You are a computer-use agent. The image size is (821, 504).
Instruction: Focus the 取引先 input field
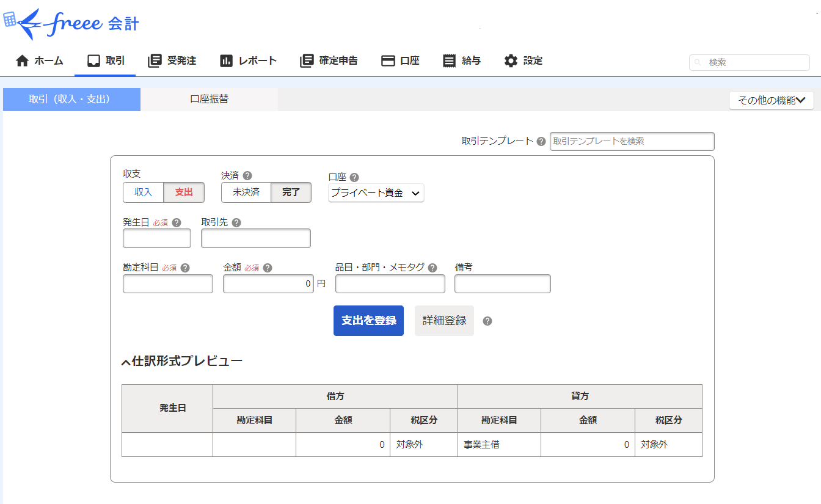pos(256,238)
